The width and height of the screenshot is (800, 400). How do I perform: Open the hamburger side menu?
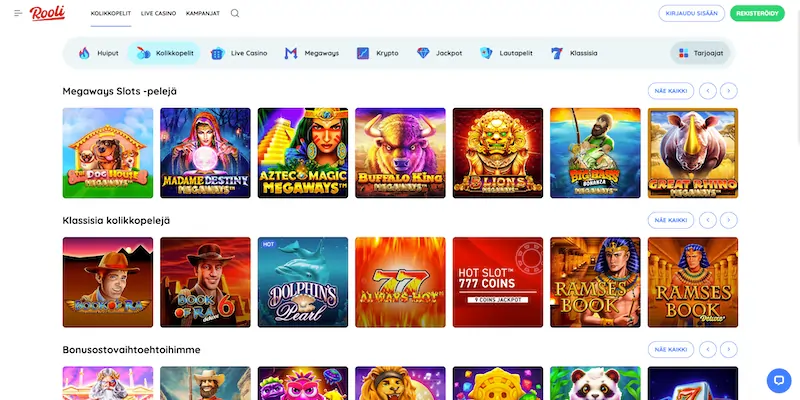[x=18, y=13]
